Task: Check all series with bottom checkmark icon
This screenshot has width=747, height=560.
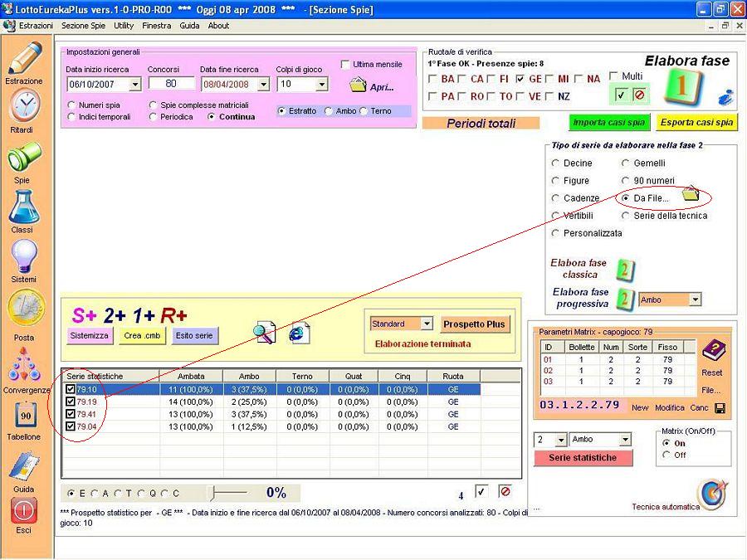Action: click(x=481, y=491)
